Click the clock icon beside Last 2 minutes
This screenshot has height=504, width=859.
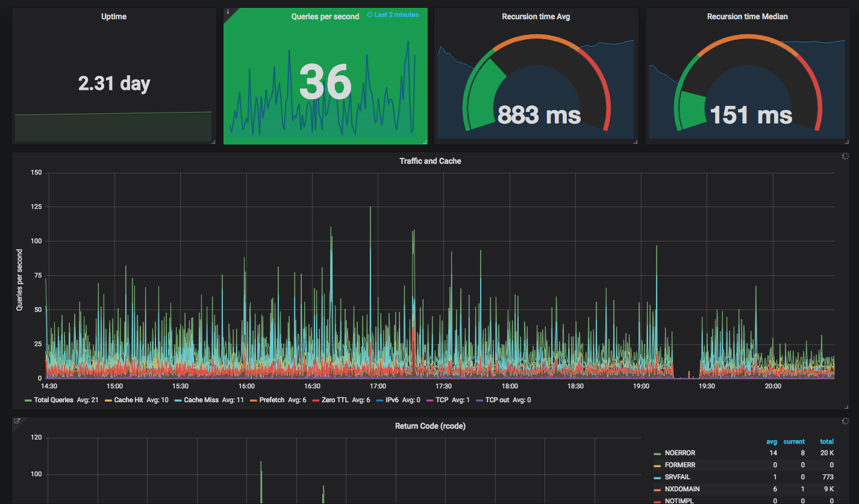click(x=370, y=15)
